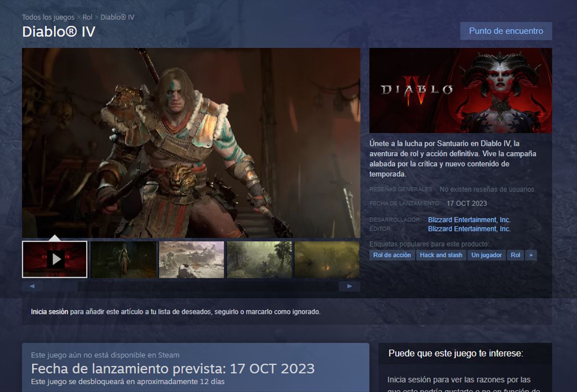Click the Diablo IV header capsule image
Screen dimensions: 577x392
point(461,90)
